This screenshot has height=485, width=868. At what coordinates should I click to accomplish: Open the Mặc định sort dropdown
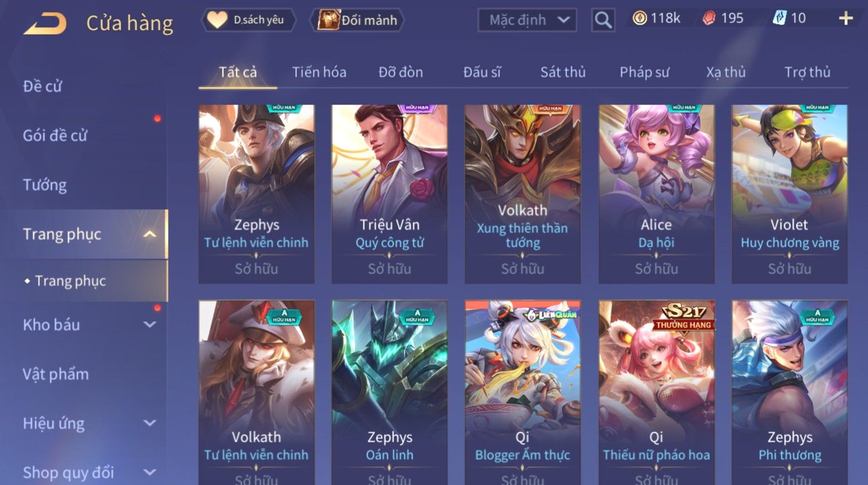tap(527, 20)
